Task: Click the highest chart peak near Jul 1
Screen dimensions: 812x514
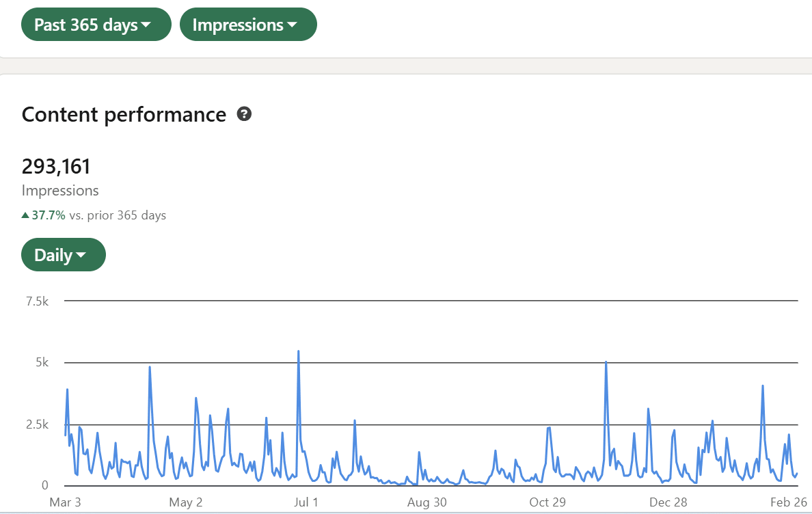Action: (x=299, y=352)
